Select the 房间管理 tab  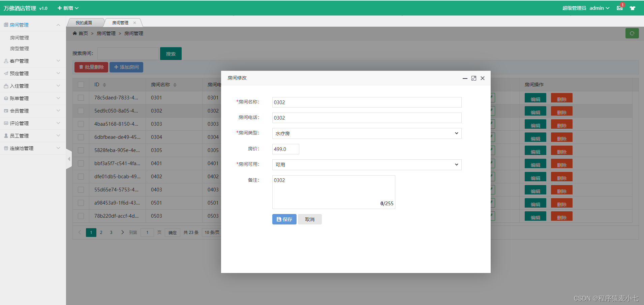(x=120, y=23)
